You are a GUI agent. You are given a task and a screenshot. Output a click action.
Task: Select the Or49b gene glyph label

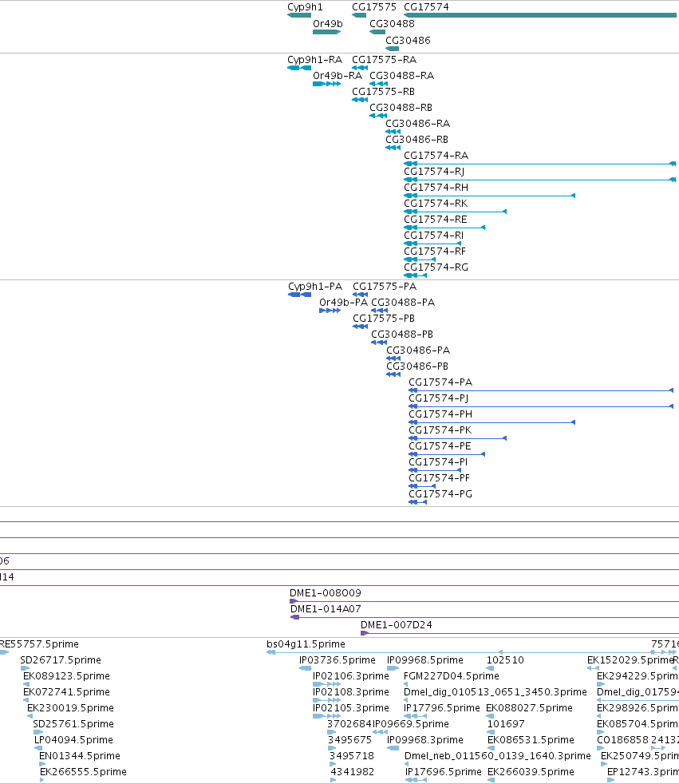[328, 23]
